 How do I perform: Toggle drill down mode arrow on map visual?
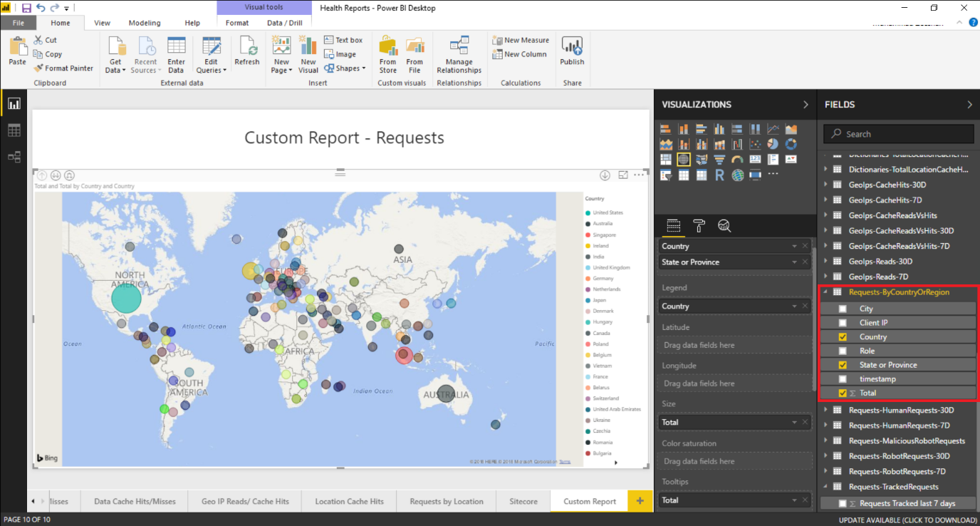click(x=605, y=175)
